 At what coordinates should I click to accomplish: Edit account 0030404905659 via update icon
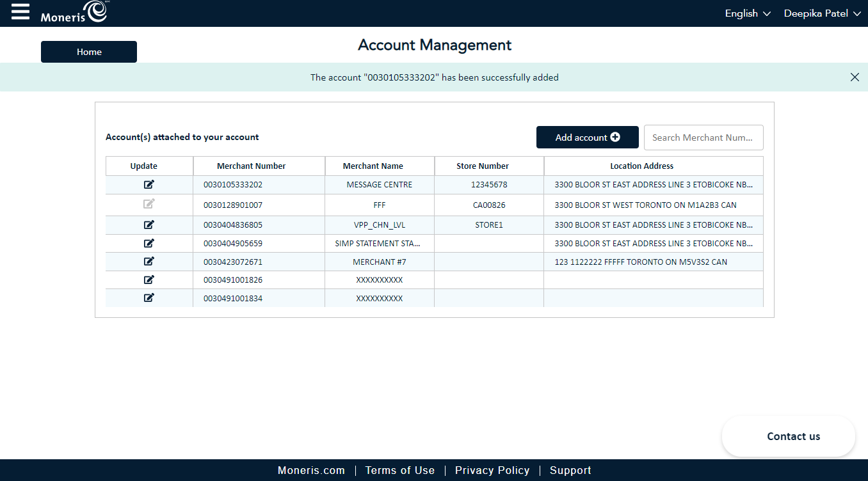[x=149, y=243]
